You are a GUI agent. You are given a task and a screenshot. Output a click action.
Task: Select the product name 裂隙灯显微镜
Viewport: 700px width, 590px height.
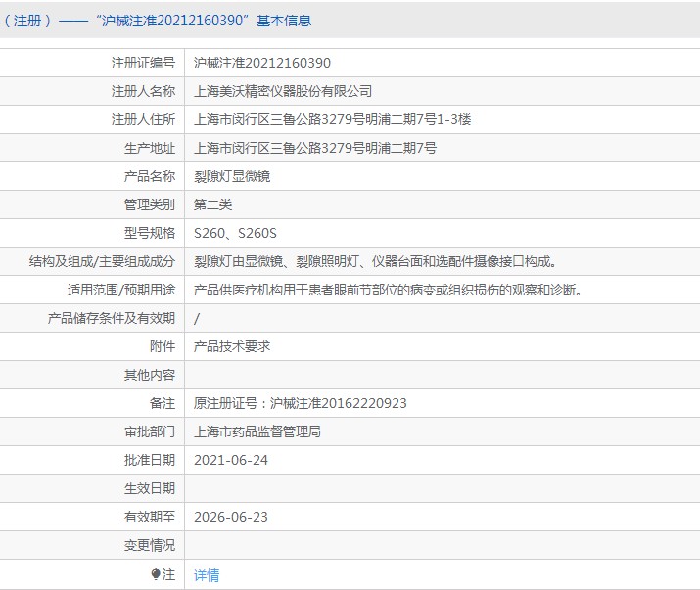click(232, 176)
